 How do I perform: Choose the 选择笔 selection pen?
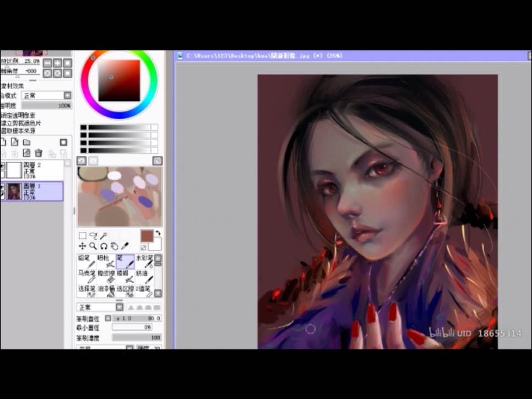pos(86,292)
